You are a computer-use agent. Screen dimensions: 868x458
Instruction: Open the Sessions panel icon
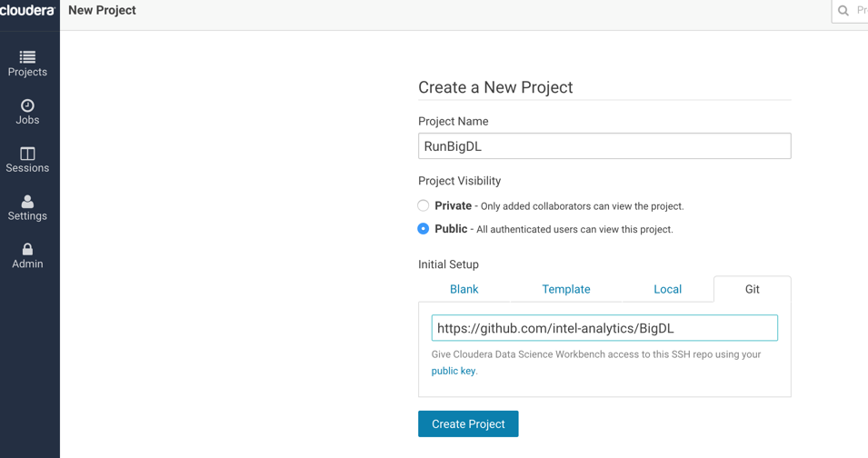point(27,154)
